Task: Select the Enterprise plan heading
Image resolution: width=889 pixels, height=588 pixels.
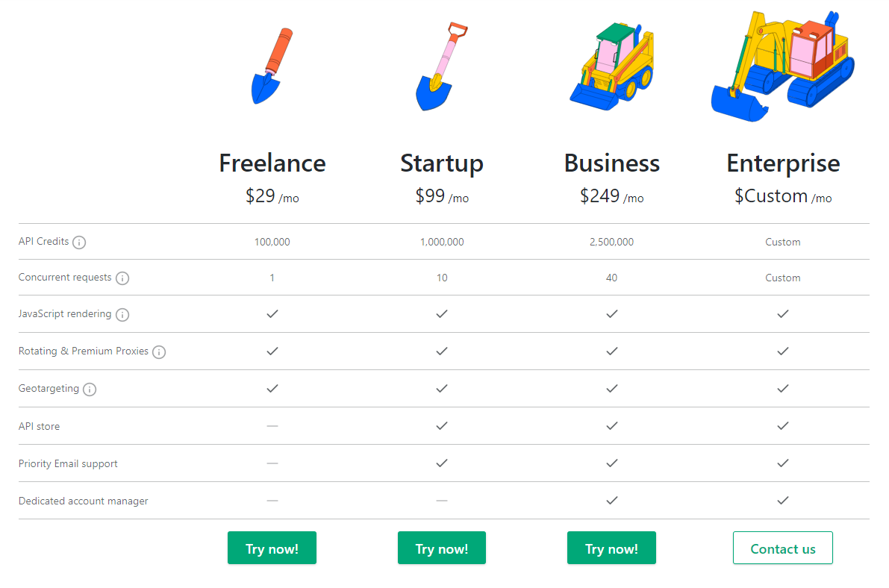Action: pyautogui.click(x=783, y=163)
